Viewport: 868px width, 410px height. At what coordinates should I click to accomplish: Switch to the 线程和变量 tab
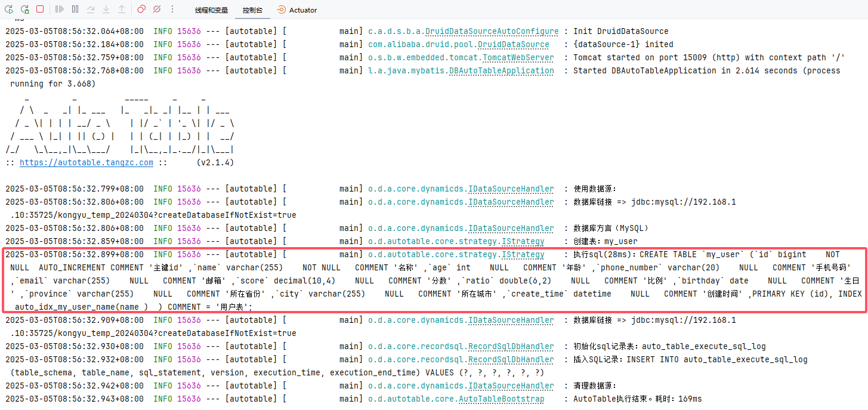[x=211, y=10]
